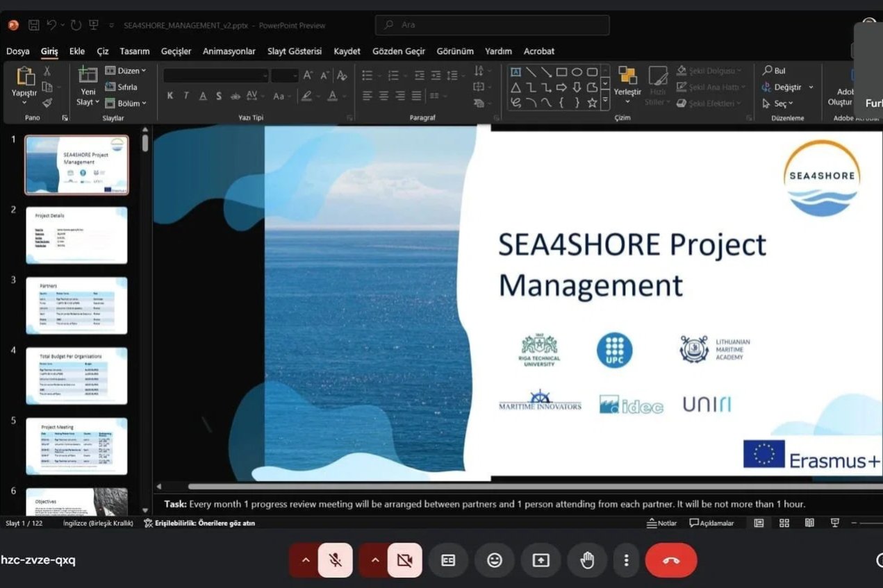Viewport: 883px width, 588px height.
Task: Expand the Bölüm section dropdown
Action: point(126,103)
